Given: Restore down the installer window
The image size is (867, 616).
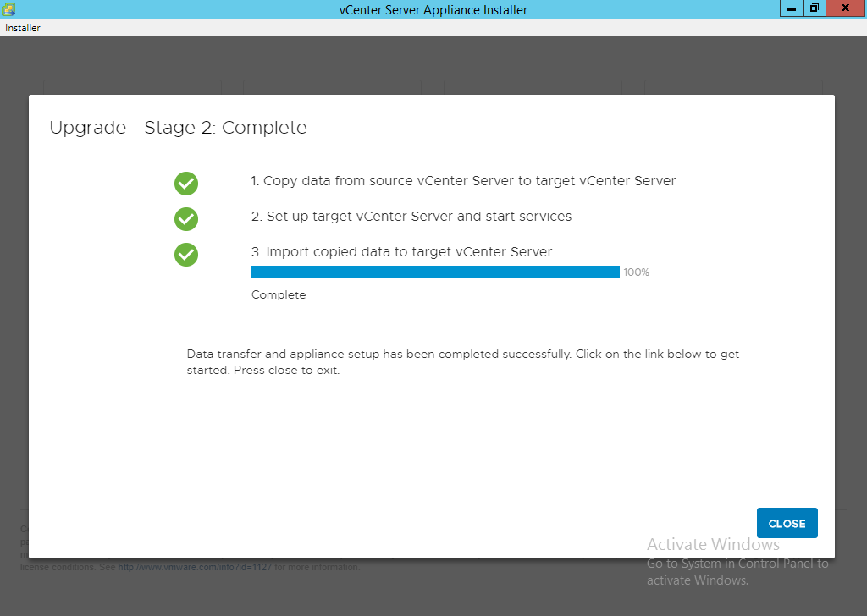Looking at the screenshot, I should tap(815, 8).
